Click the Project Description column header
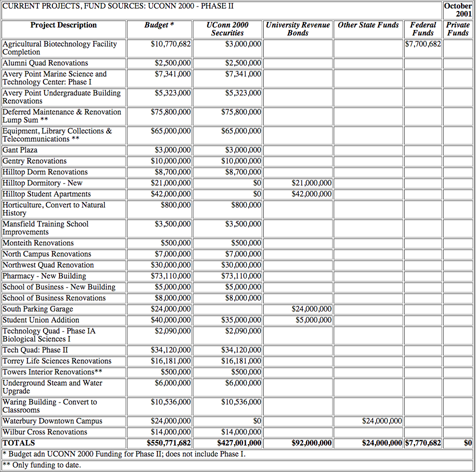This screenshot has width=476, height=472. [63, 25]
